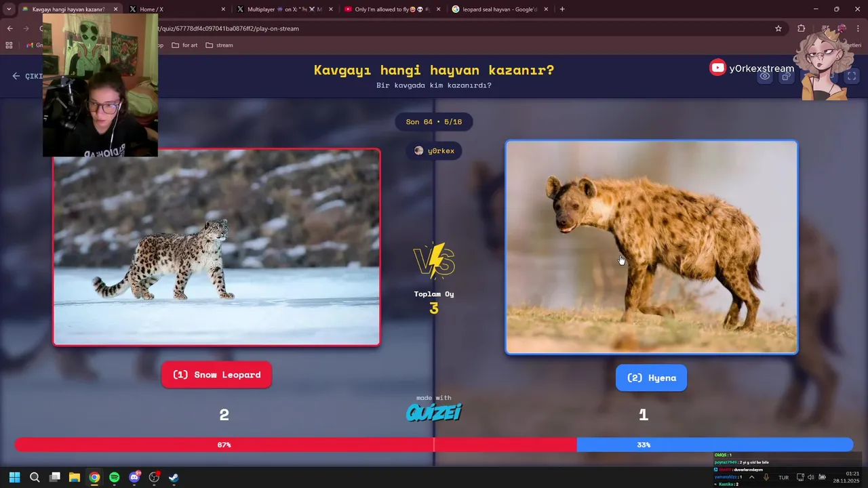Click the microphone icon in system tray
The height and width of the screenshot is (488, 868).
766,477
